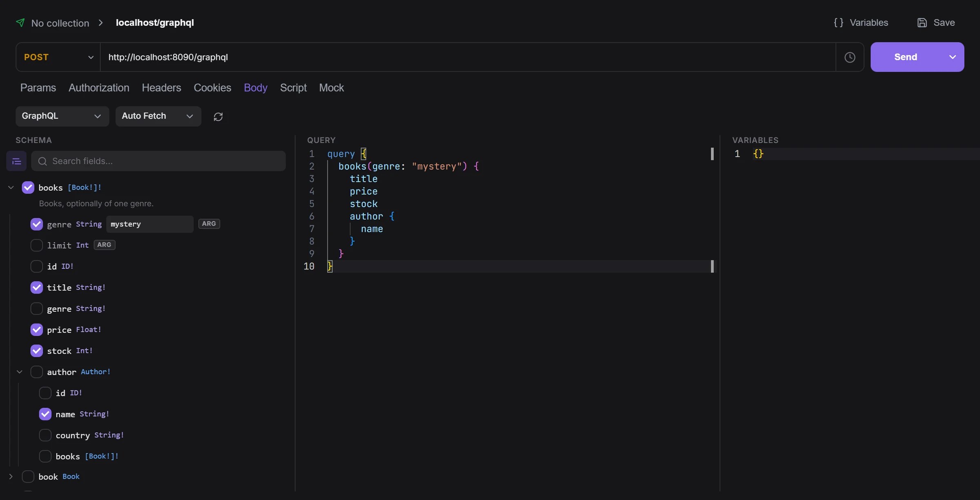Image resolution: width=980 pixels, height=500 pixels.
Task: Send the GraphQL request
Action: tap(906, 57)
